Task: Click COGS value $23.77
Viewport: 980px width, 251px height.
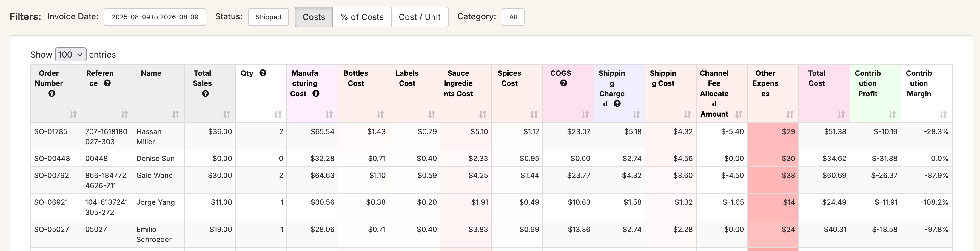Action: pyautogui.click(x=579, y=175)
